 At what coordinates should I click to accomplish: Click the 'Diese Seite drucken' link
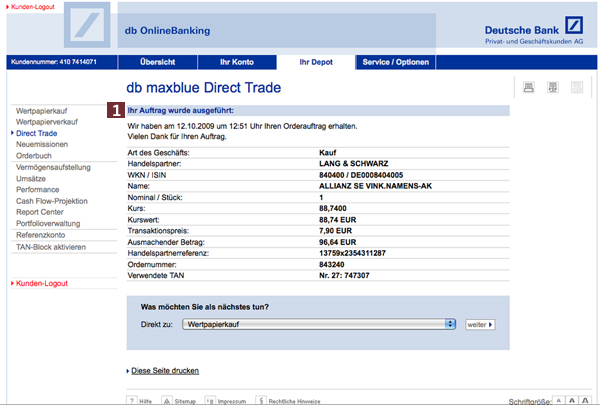(x=165, y=370)
